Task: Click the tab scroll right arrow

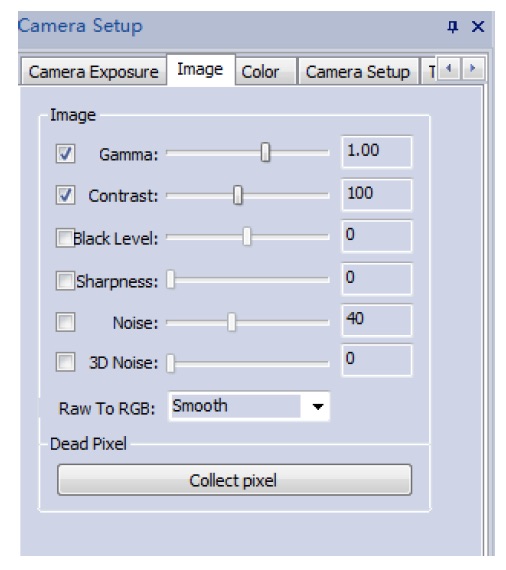Action: click(473, 68)
